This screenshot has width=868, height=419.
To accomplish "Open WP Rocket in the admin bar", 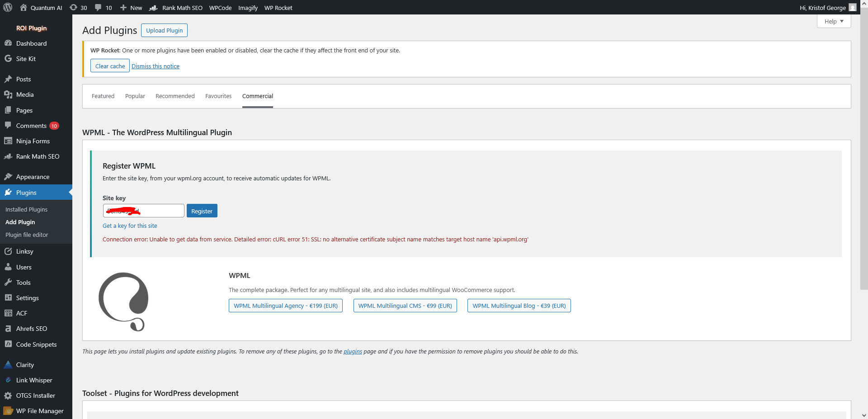I will pos(278,8).
